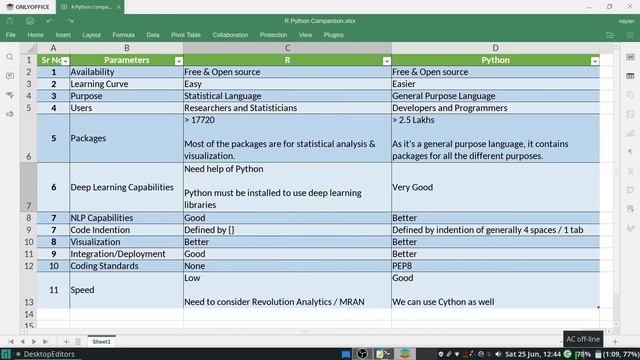Click the DesktopEditors taskbar entry
Screen dimensions: 640x360
point(45,354)
